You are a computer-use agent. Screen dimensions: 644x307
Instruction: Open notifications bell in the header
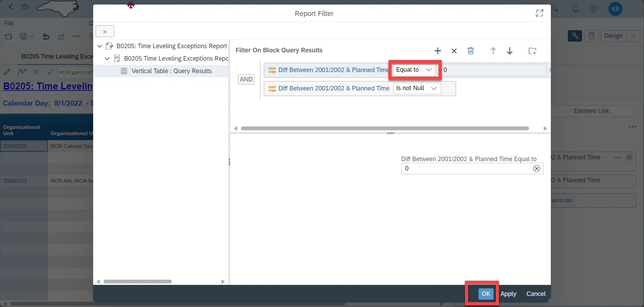click(575, 9)
